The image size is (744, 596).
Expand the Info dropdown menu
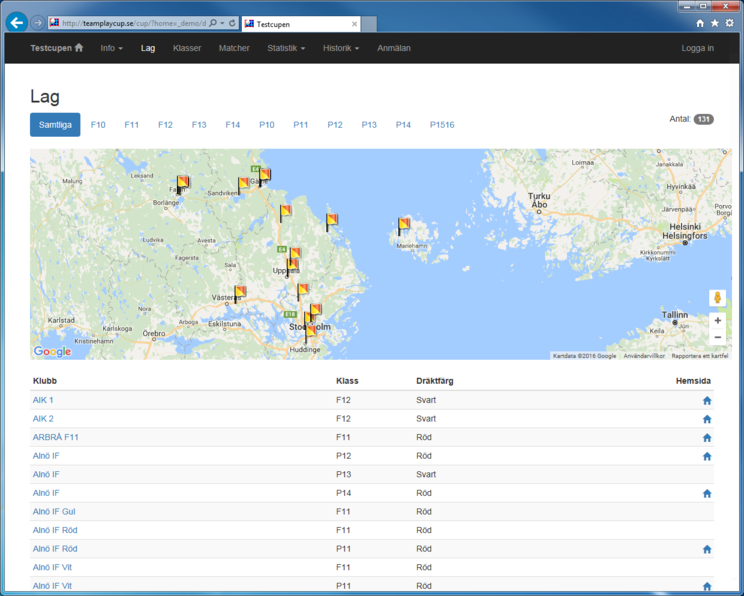(111, 48)
